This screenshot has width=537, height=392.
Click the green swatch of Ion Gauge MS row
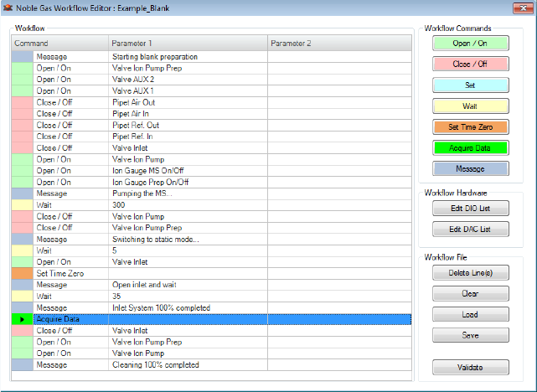point(23,171)
